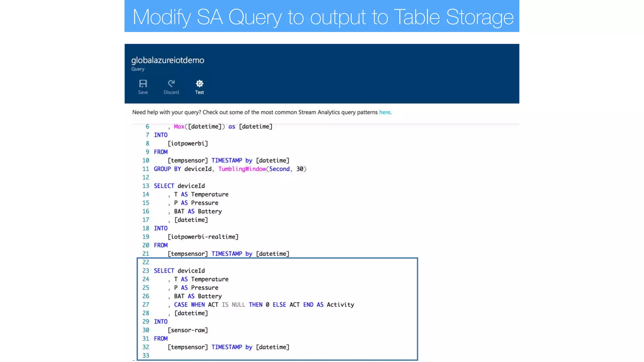This screenshot has height=362, width=644.
Task: Click 'BAT AS Battery' on line 26
Action: point(198,296)
